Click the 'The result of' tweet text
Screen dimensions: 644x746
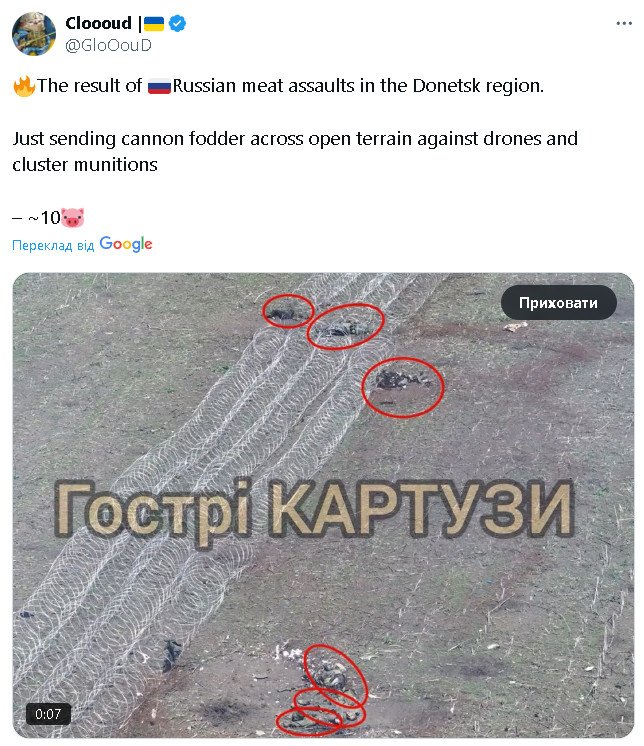click(89, 86)
